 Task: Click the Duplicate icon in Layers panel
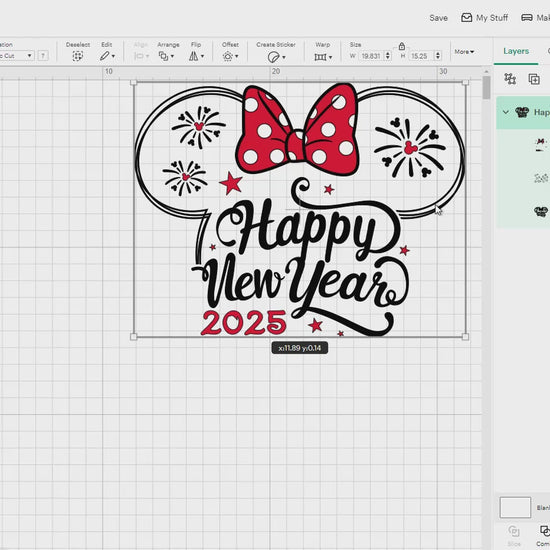[534, 79]
